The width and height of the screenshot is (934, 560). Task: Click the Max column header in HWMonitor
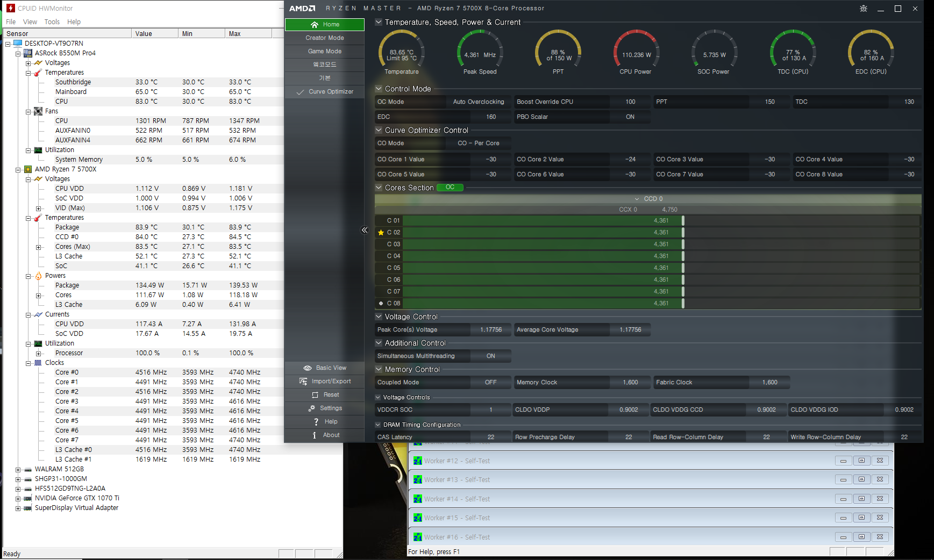point(248,34)
